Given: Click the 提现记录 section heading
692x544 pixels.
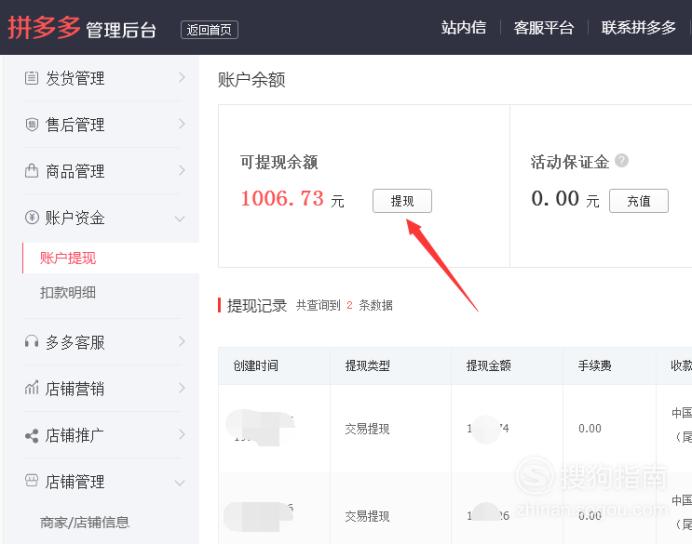Looking at the screenshot, I should [257, 305].
